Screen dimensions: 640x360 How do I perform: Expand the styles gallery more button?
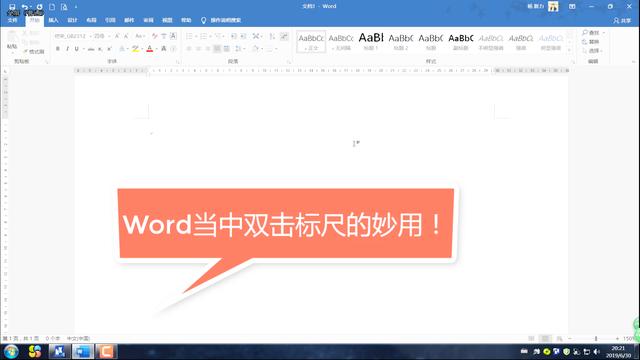click(x=569, y=50)
